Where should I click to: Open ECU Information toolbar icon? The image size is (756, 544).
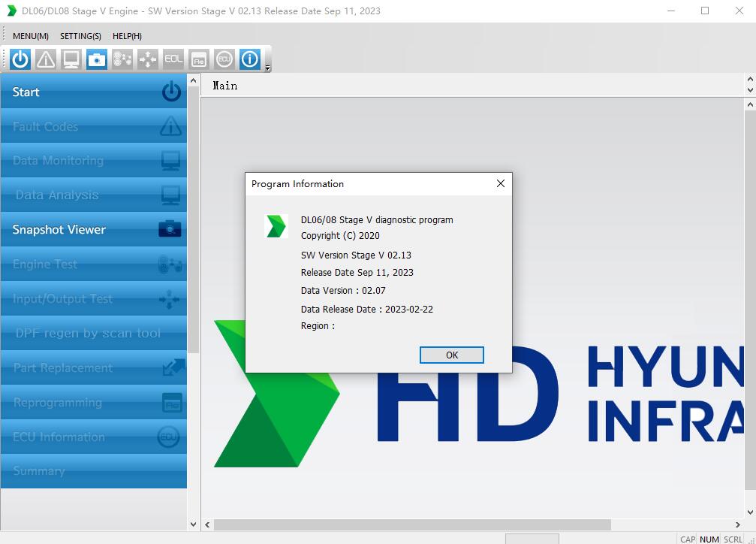(224, 59)
